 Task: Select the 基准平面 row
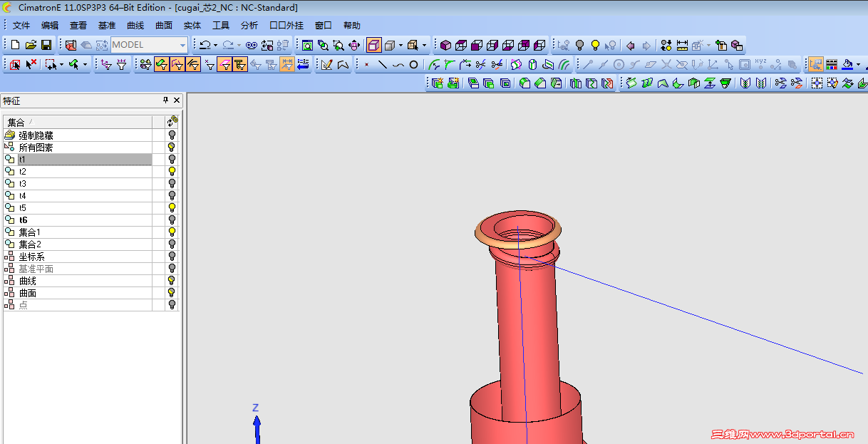[78, 269]
